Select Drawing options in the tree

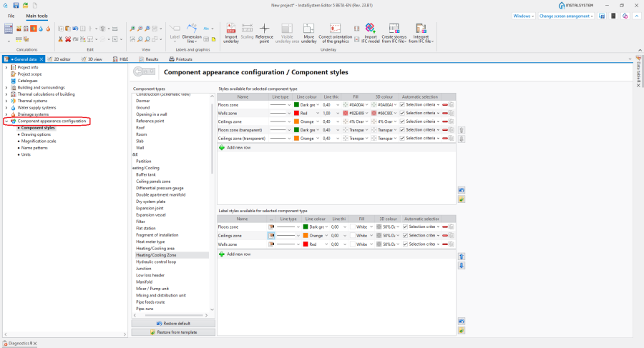[x=36, y=134]
